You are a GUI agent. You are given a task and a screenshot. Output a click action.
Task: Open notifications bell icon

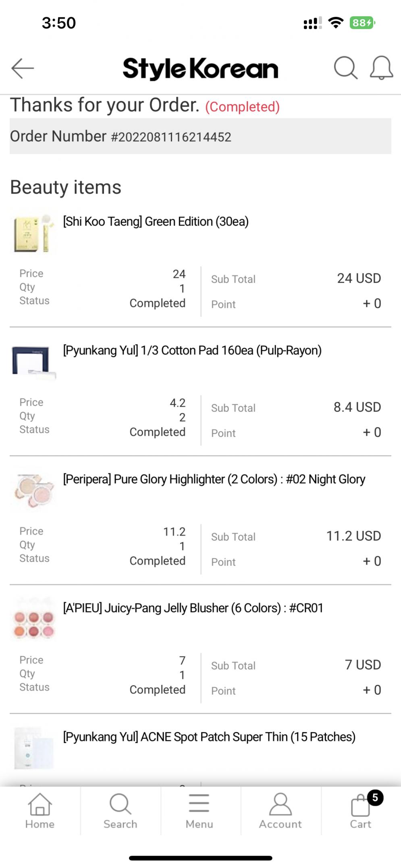pyautogui.click(x=381, y=68)
